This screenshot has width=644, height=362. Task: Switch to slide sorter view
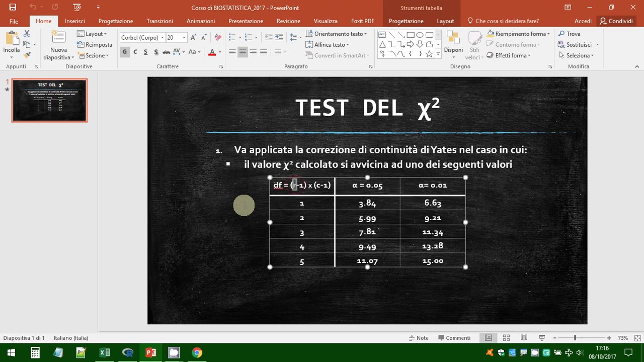click(x=506, y=338)
